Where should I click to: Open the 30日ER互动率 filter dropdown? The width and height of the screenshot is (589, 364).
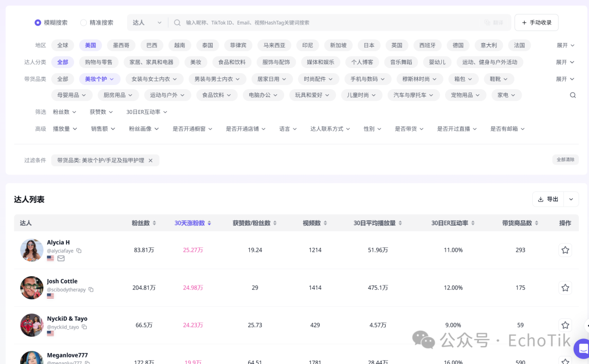pyautogui.click(x=147, y=112)
